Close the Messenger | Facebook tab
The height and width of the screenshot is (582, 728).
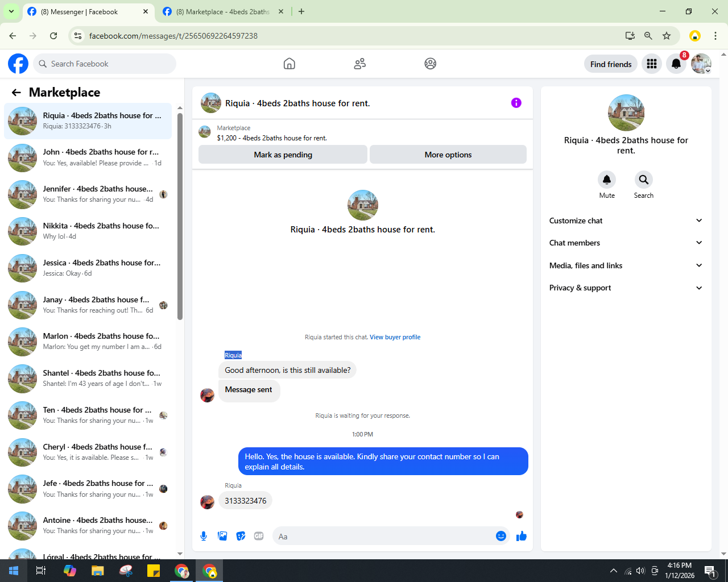click(x=146, y=11)
